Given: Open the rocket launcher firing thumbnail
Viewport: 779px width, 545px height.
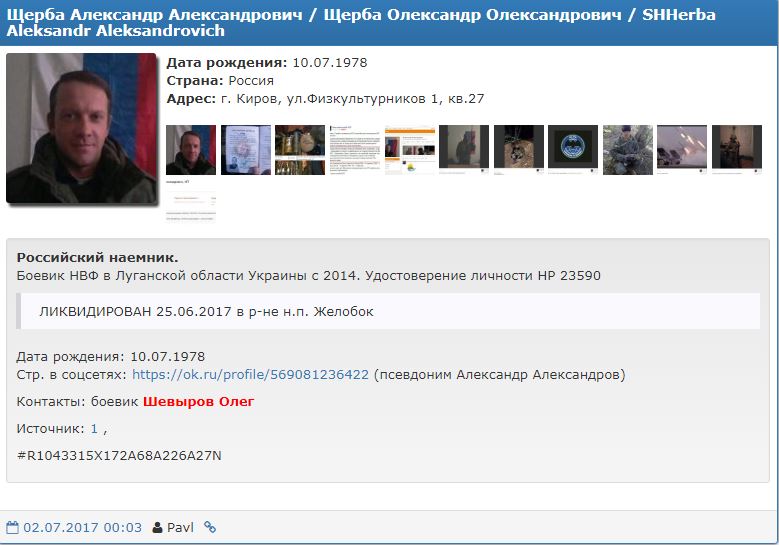Looking at the screenshot, I should 682,150.
